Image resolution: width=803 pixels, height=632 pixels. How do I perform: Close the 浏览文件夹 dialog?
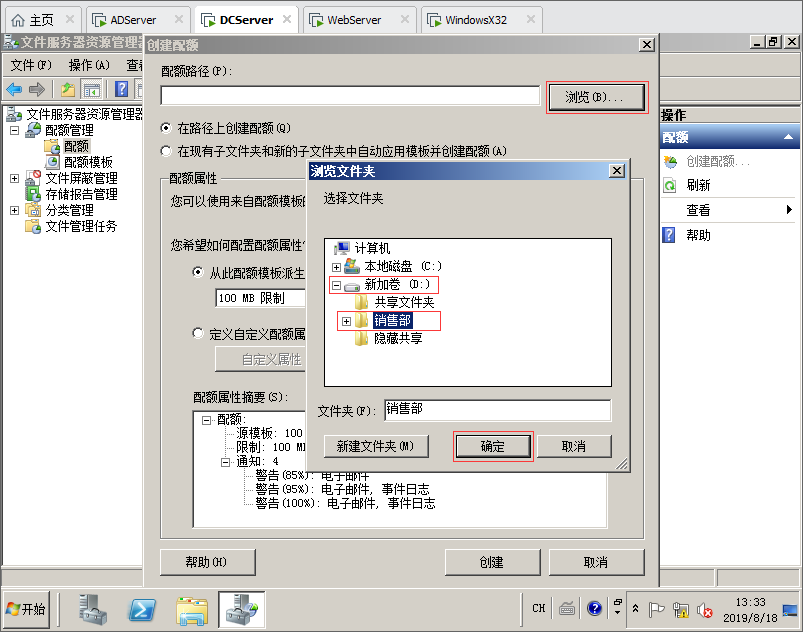click(x=617, y=171)
